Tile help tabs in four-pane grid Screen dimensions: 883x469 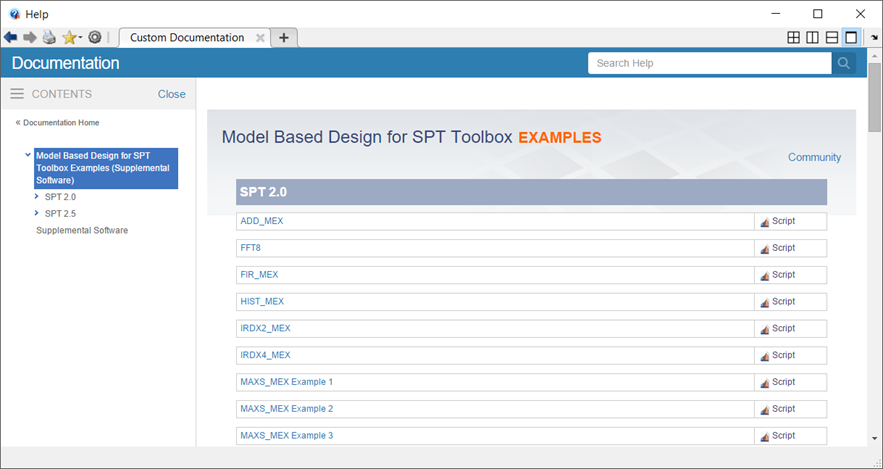tap(794, 38)
